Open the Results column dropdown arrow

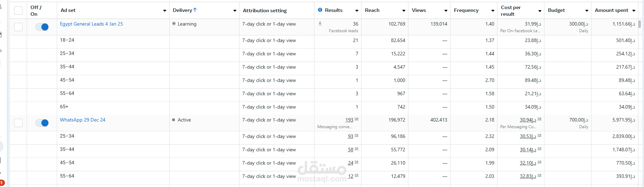(x=357, y=11)
